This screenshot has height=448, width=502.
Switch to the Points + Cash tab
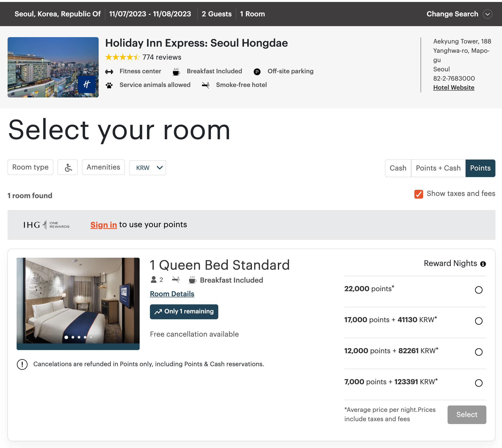tap(438, 168)
